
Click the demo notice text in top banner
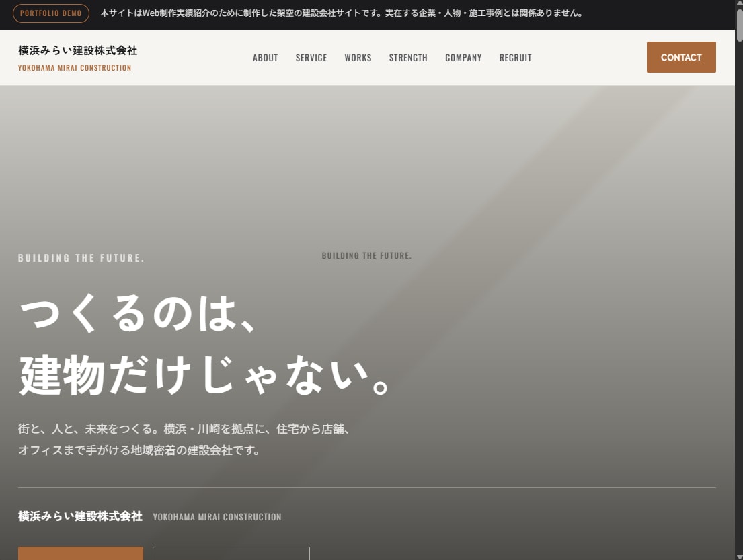[x=341, y=13]
